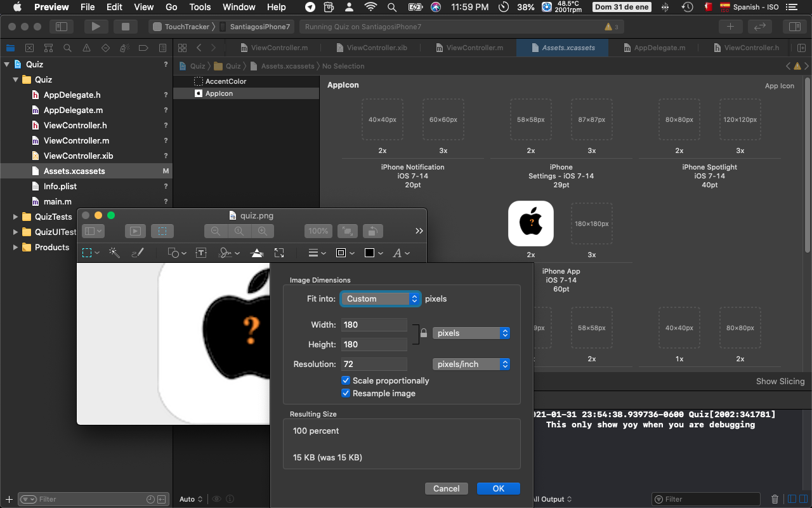812x508 pixels.
Task: Click the iPhone App 2x icon thumbnail
Action: click(x=531, y=224)
